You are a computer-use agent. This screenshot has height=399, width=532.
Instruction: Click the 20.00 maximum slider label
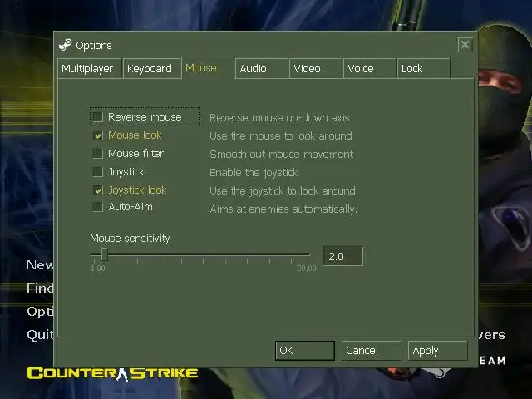(307, 268)
